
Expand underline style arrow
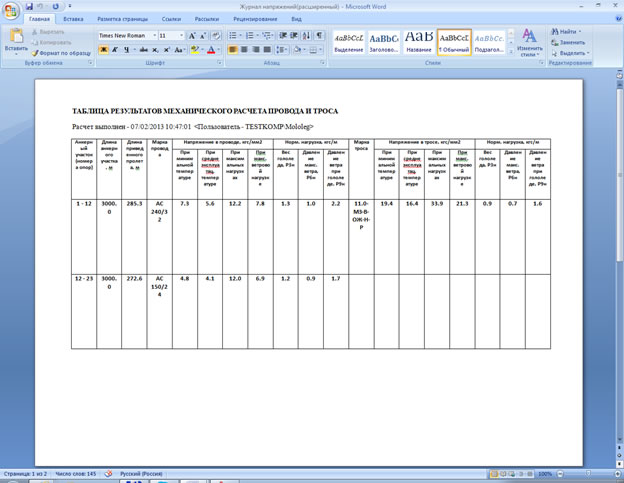point(135,50)
